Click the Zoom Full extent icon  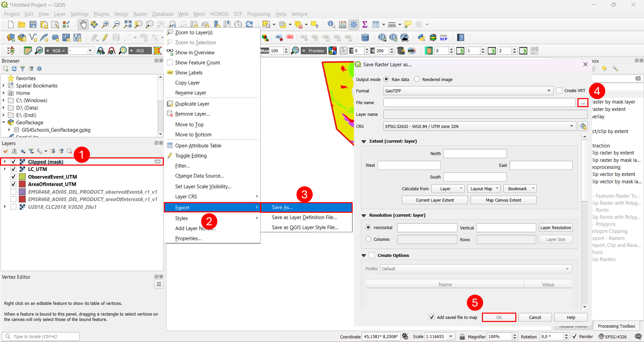[128, 24]
